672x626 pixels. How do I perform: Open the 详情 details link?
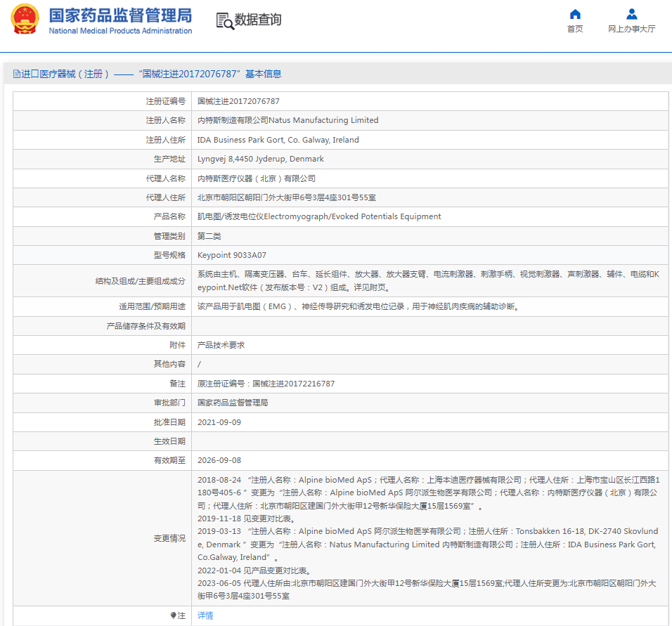coord(205,615)
